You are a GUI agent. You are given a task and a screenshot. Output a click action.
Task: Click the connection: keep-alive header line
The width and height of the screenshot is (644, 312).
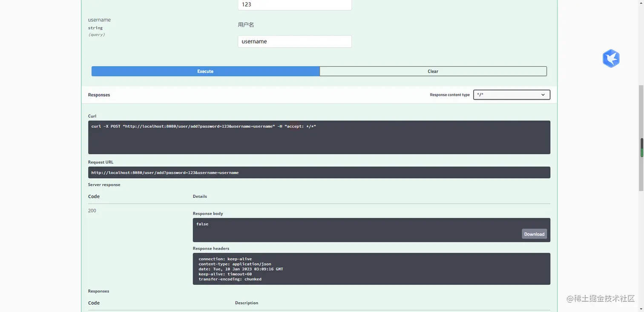225,259
